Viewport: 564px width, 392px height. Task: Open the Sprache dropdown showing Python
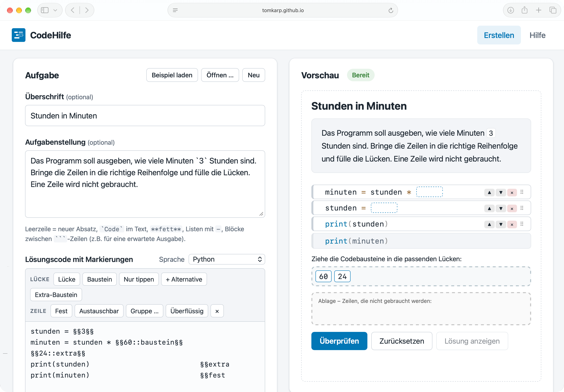tap(227, 259)
